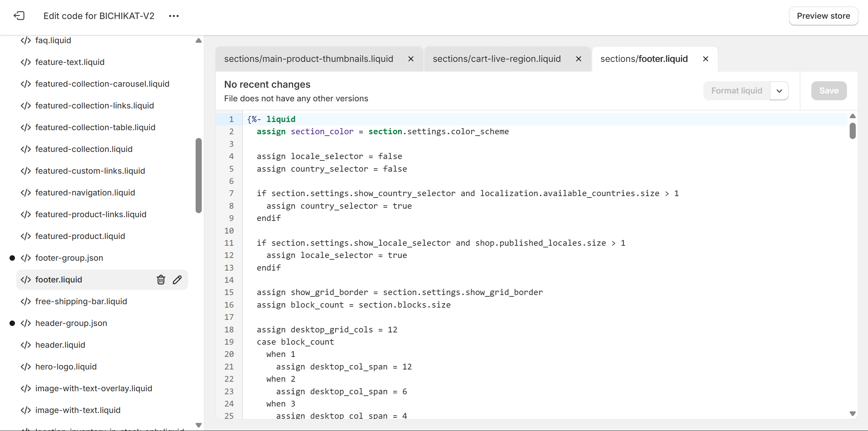868x431 pixels.
Task: Click the code icon beside header.liquid
Action: pyautogui.click(x=25, y=345)
